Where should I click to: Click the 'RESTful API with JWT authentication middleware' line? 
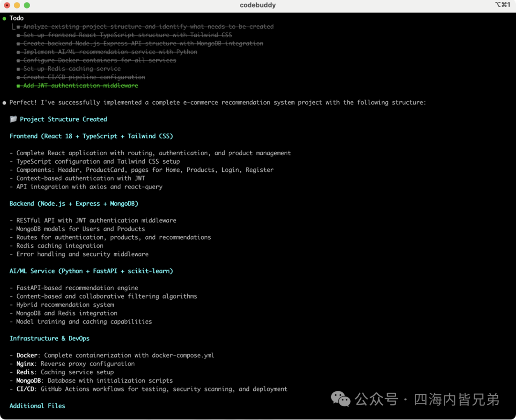93,220
